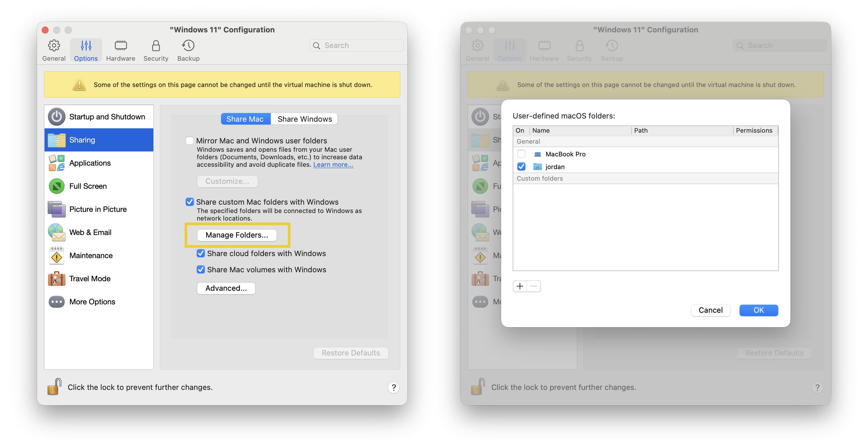Open Manage Folders dialog
The image size is (868, 448).
(237, 235)
